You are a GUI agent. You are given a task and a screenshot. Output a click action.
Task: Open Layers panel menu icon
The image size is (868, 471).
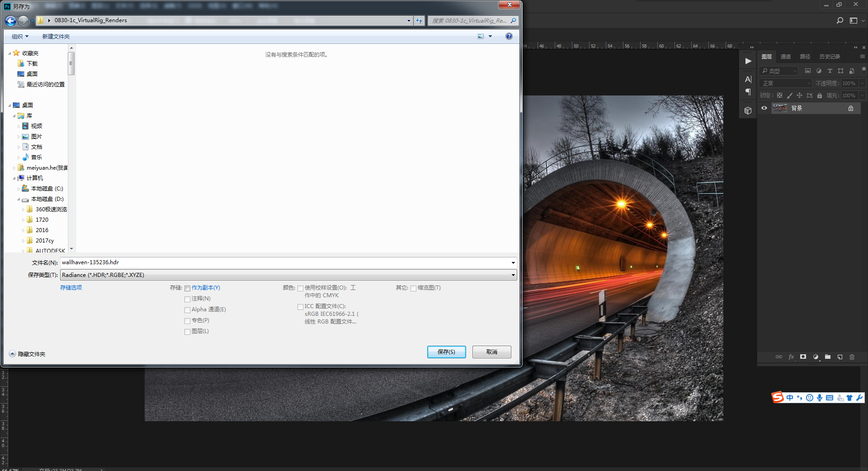[863, 57]
